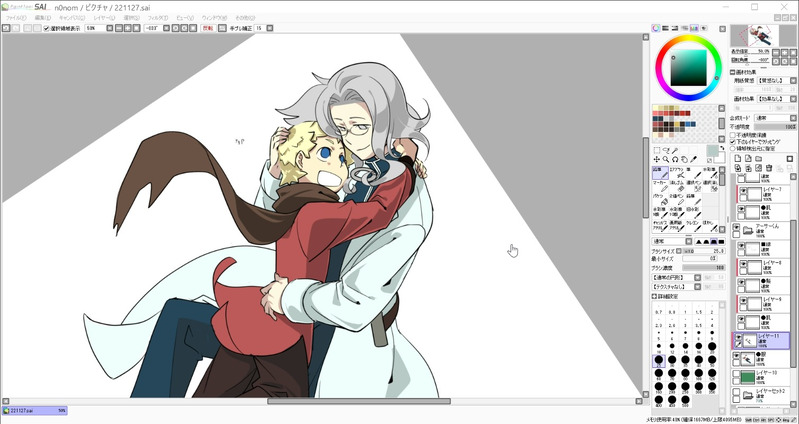Select the 221127.sai document tab
799x424 pixels.
tap(35, 410)
